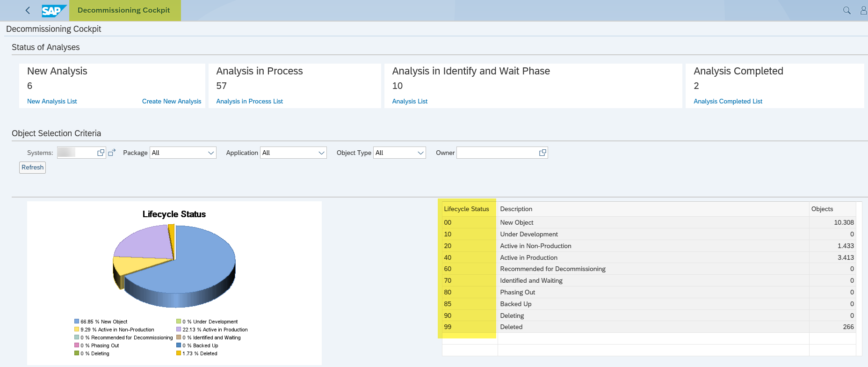Select lifecycle status cell 80
Screen dimensions: 868x367
coord(470,292)
